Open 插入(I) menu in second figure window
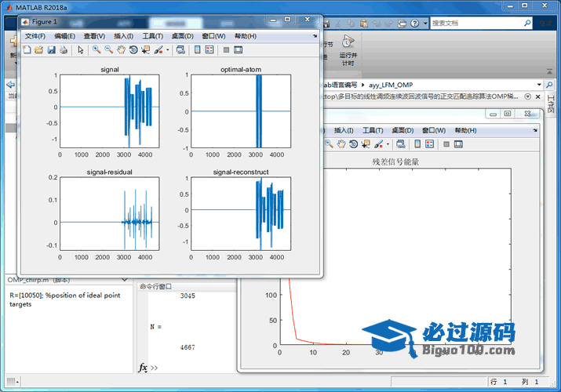Image resolution: width=561 pixels, height=392 pixels. click(344, 130)
